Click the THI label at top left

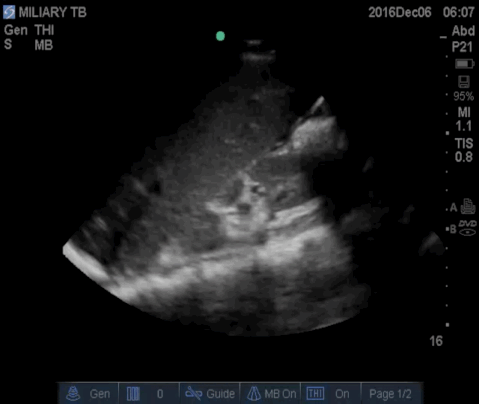(x=44, y=30)
